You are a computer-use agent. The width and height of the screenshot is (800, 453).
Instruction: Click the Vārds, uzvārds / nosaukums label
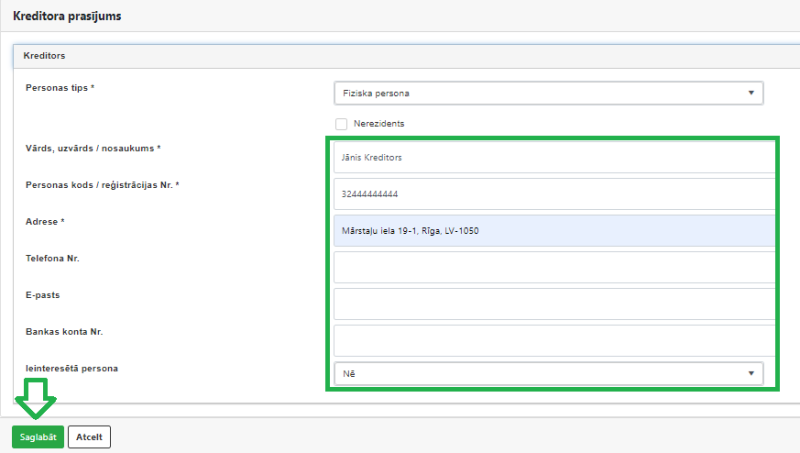tap(93, 149)
